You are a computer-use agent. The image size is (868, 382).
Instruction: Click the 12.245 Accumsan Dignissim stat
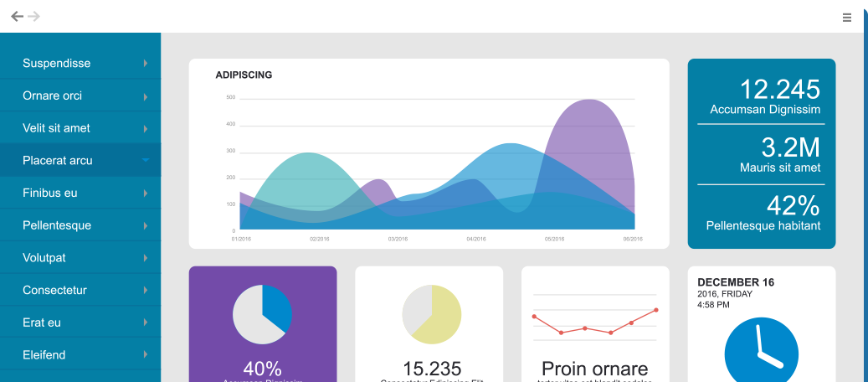tap(764, 95)
